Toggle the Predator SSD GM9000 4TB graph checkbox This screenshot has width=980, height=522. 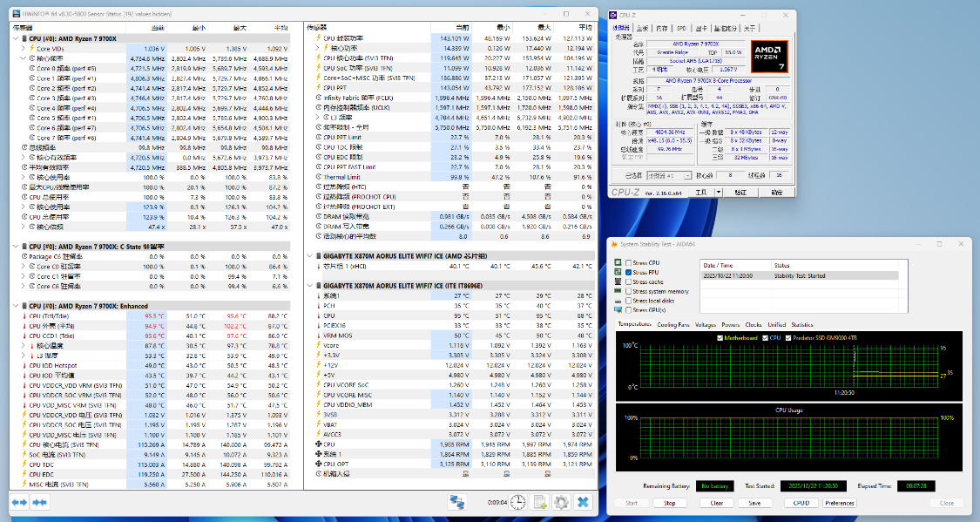[x=788, y=337]
